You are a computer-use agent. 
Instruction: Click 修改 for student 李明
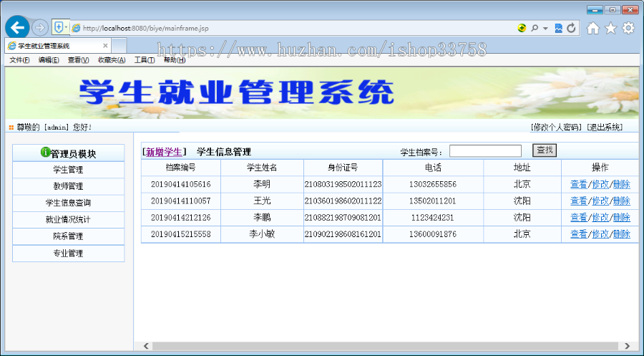[600, 184]
